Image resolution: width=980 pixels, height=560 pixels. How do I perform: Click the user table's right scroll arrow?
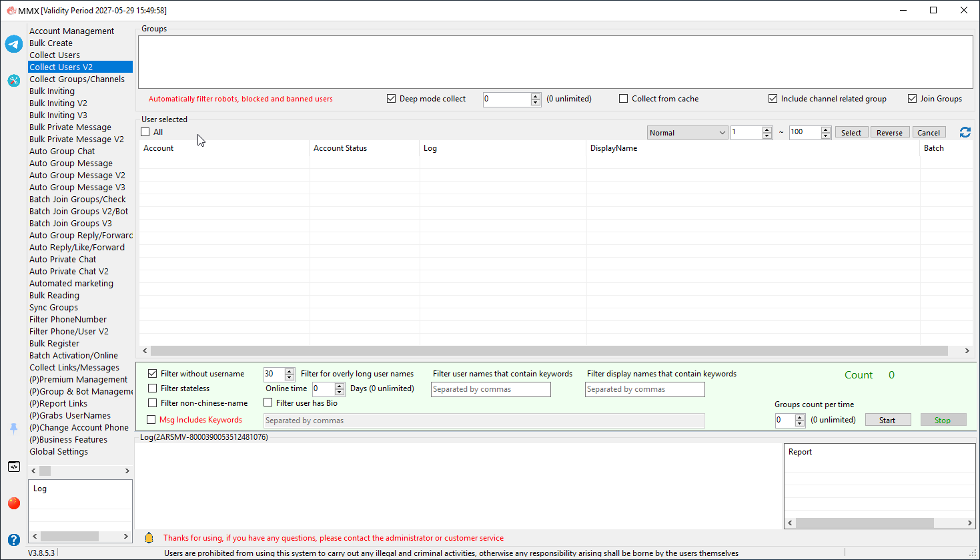[967, 350]
